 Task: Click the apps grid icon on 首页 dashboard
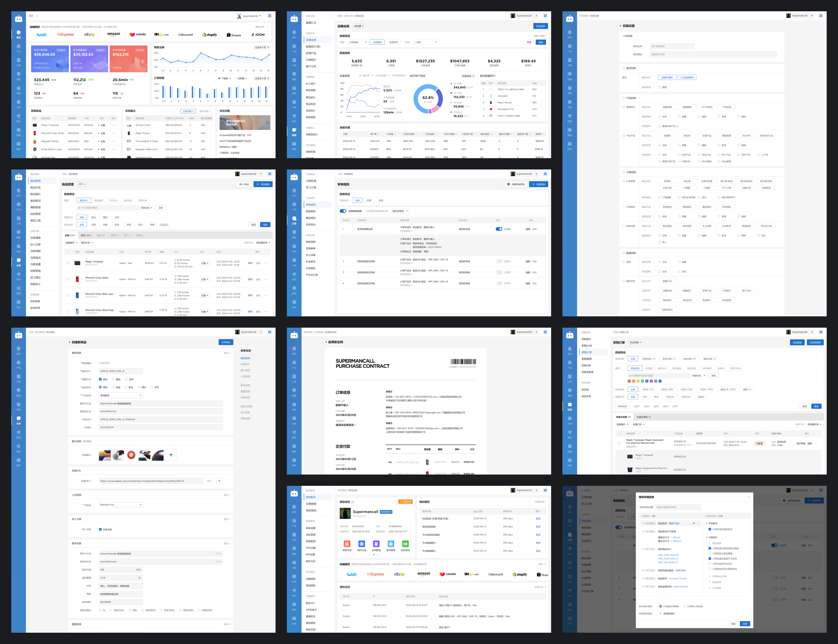tap(269, 16)
